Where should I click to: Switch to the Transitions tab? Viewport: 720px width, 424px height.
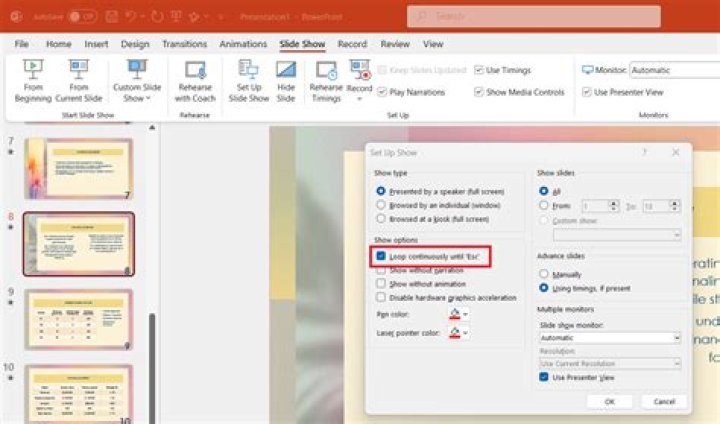[x=185, y=44]
